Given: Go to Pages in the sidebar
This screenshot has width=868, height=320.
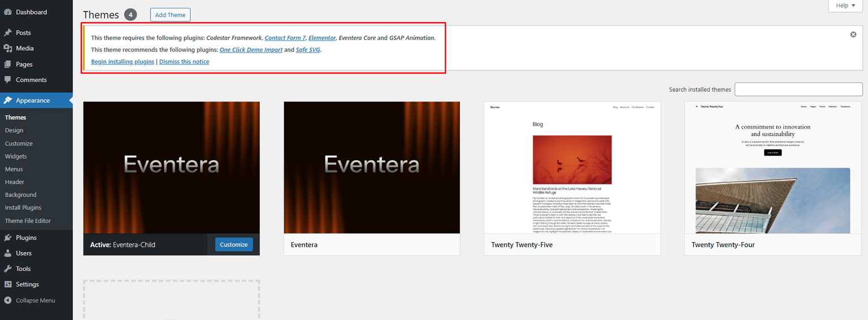Looking at the screenshot, I should click(24, 64).
